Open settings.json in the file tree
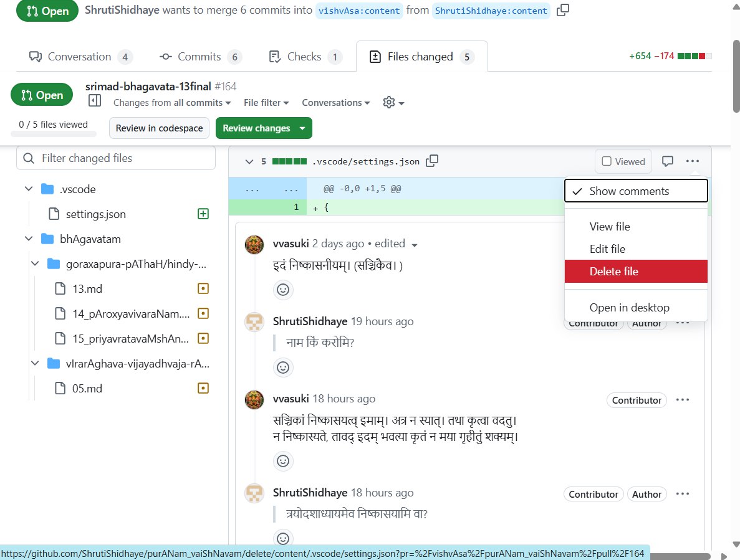 pyautogui.click(x=96, y=214)
